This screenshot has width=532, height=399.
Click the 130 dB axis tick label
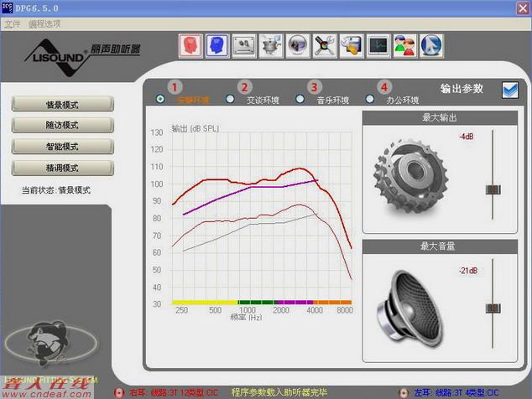point(157,132)
